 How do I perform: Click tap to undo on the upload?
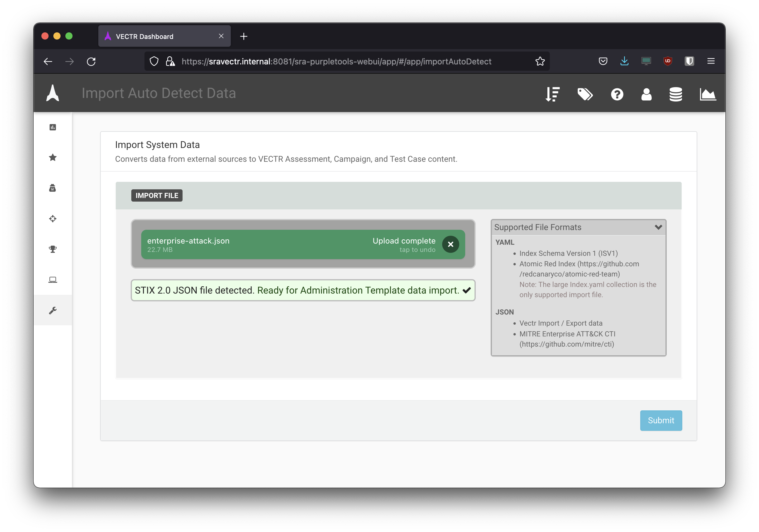[417, 250]
